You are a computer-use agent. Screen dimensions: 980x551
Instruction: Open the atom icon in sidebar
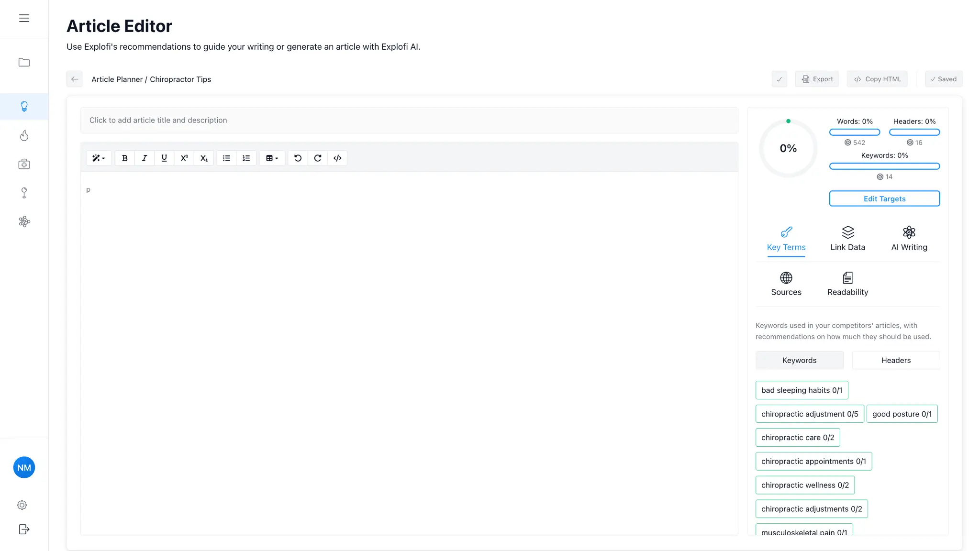click(24, 221)
